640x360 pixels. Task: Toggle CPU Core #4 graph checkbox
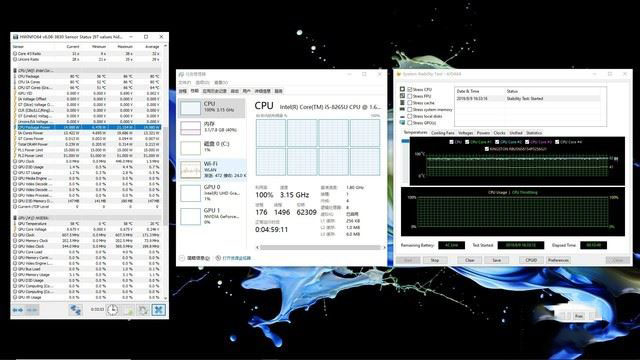[557, 142]
